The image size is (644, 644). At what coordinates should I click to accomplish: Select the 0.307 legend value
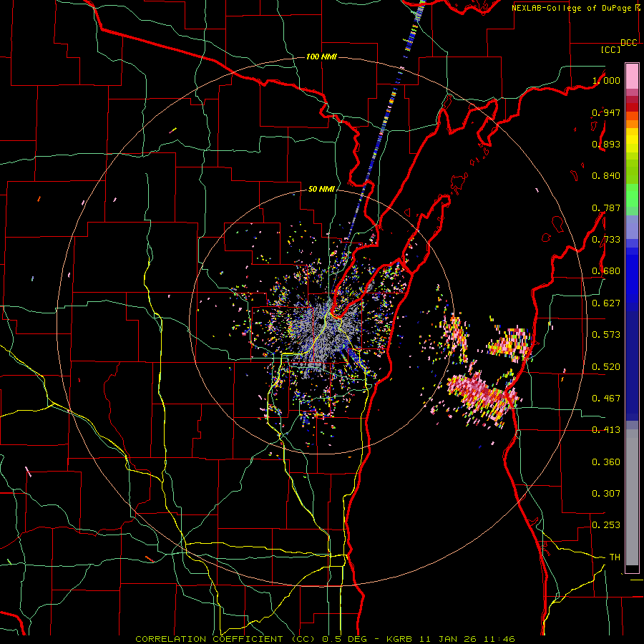(606, 494)
